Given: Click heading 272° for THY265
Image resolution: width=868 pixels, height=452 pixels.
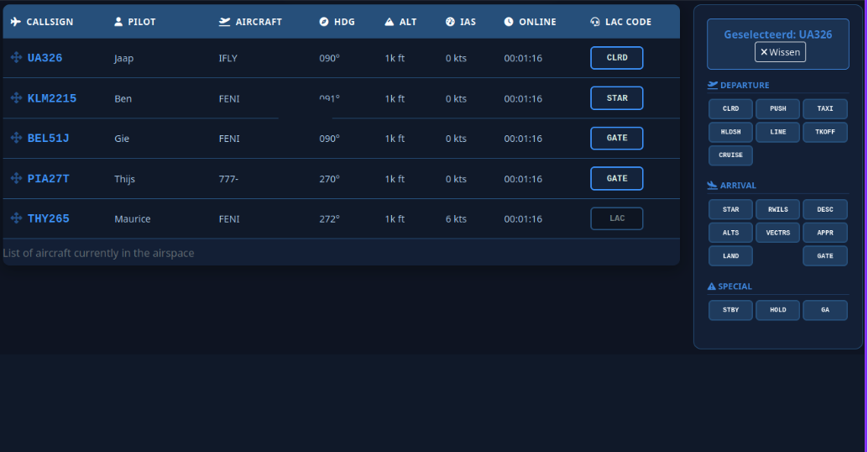Looking at the screenshot, I should tap(329, 218).
